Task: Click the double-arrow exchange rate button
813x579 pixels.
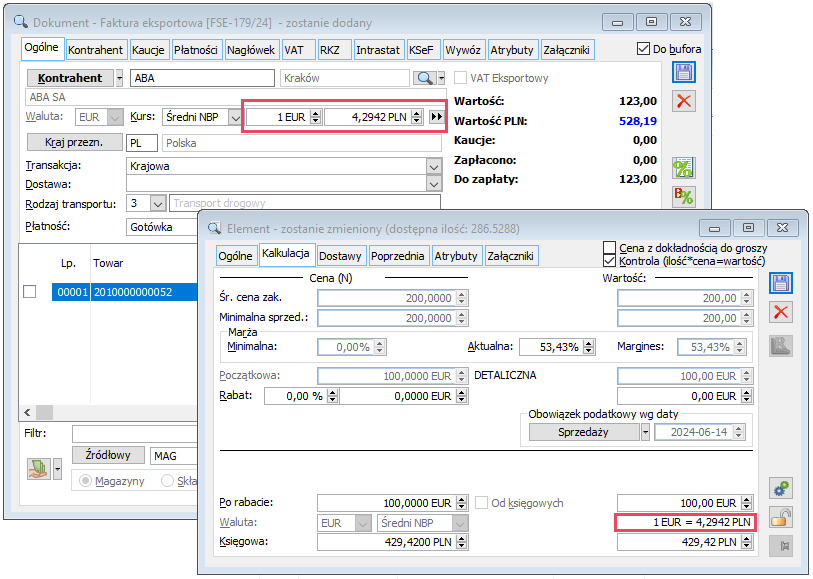Action: (437, 117)
